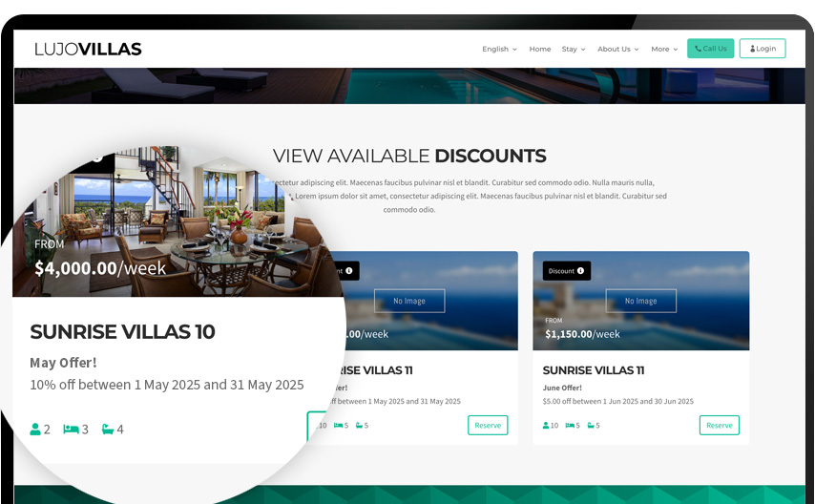Click Reserve on the June Offer card
This screenshot has width=815, height=504.
coord(720,425)
